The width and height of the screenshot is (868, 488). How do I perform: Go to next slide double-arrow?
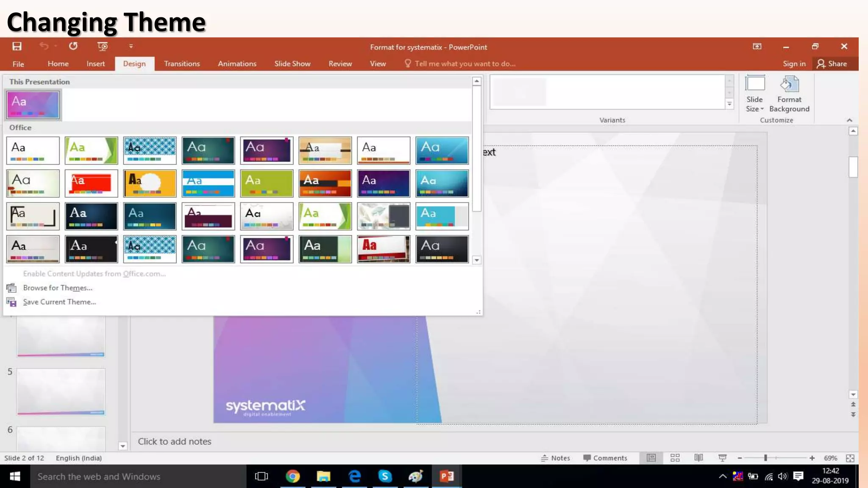(853, 415)
